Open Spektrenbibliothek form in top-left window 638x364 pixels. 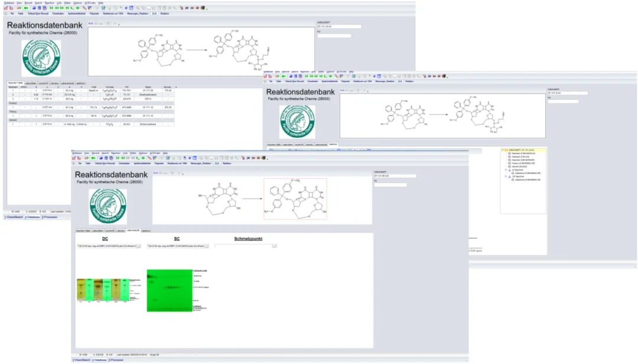point(77,14)
